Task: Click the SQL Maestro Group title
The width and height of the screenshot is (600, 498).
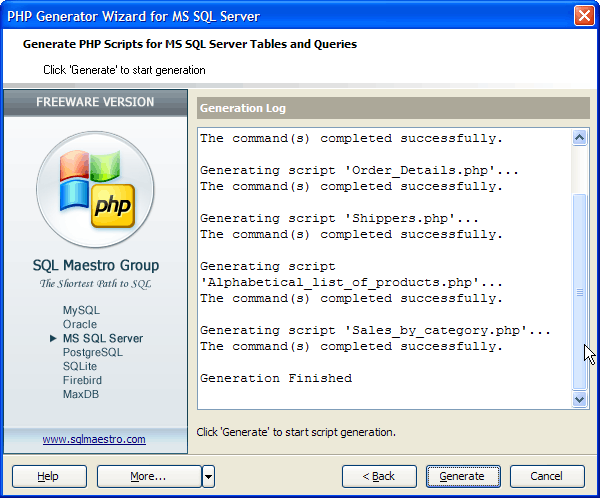Action: click(x=96, y=265)
